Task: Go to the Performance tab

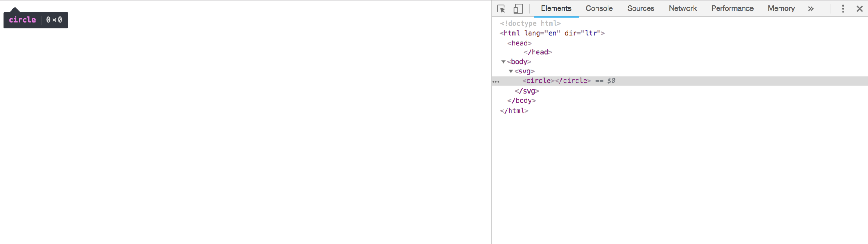Action: point(732,8)
